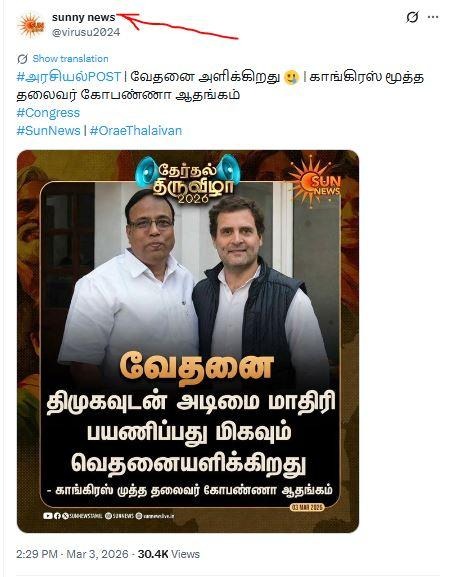
Task: Open the attached news card image
Action: pyautogui.click(x=188, y=341)
